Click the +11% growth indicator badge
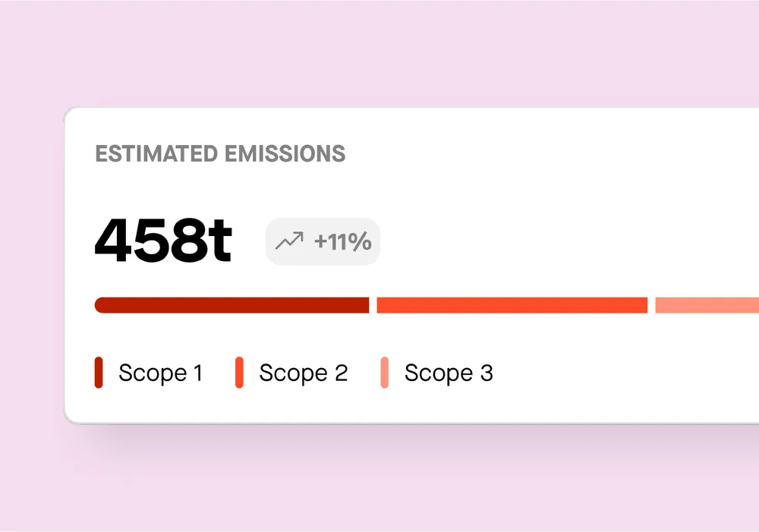The image size is (759, 532). click(322, 241)
